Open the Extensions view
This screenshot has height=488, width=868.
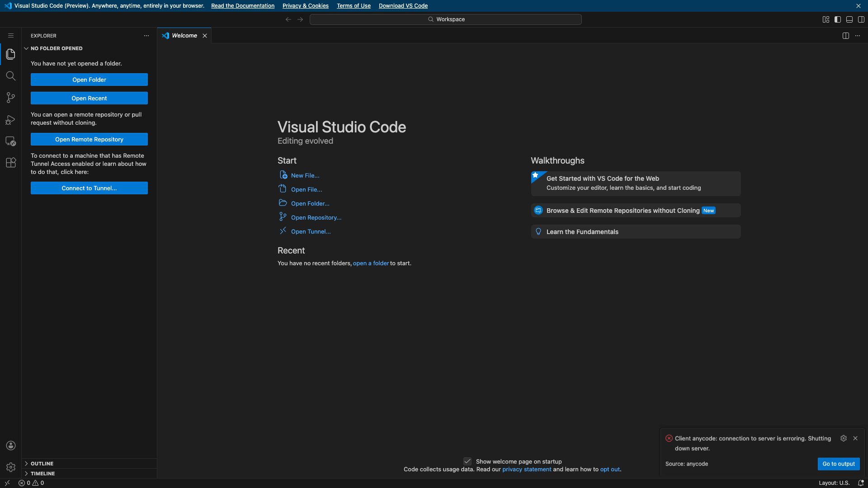click(10, 163)
